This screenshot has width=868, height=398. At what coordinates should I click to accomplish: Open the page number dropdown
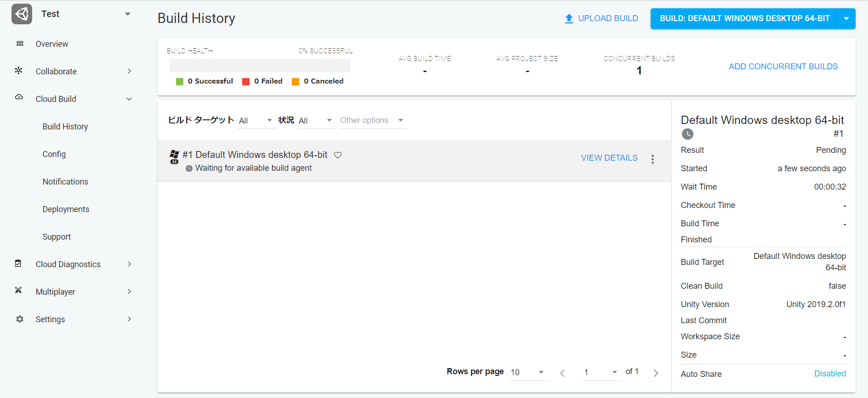(x=602, y=372)
